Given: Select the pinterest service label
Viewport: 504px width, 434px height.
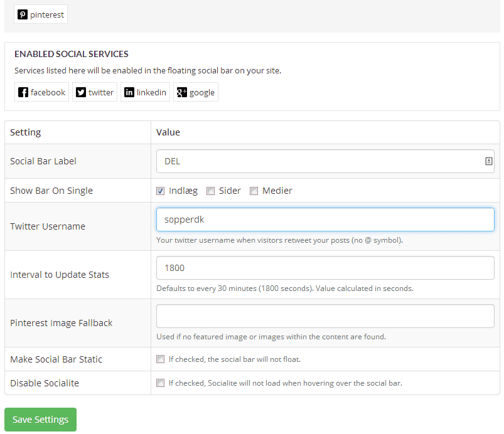Looking at the screenshot, I should [47, 15].
